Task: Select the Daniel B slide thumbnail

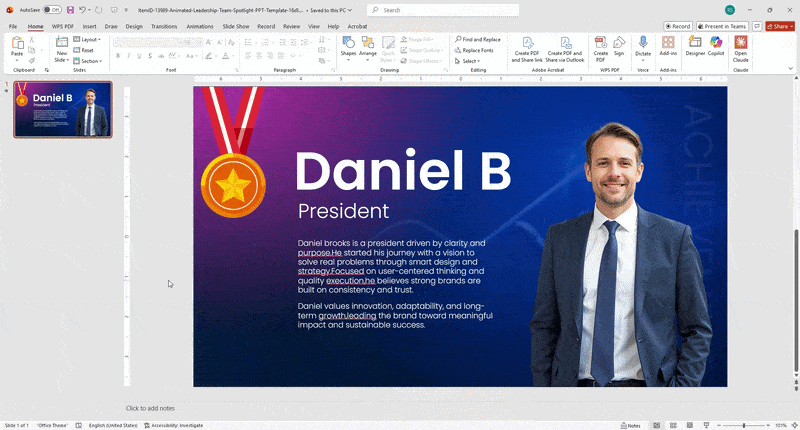Action: click(63, 109)
